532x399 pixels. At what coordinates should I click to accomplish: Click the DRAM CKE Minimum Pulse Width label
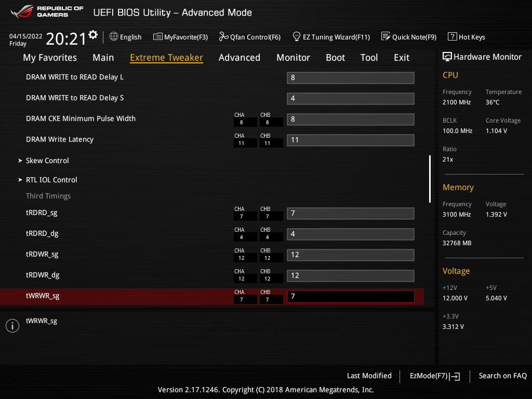click(81, 118)
